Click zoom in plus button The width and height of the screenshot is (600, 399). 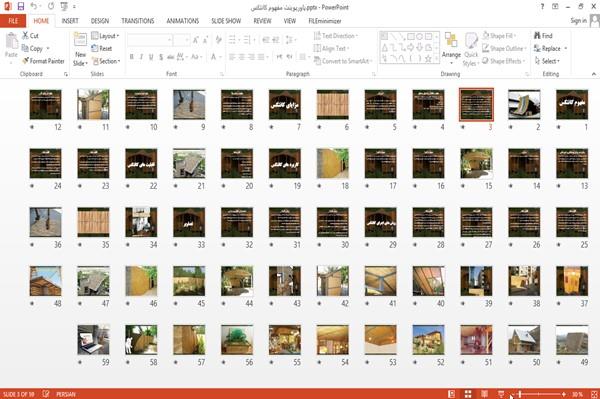[564, 394]
